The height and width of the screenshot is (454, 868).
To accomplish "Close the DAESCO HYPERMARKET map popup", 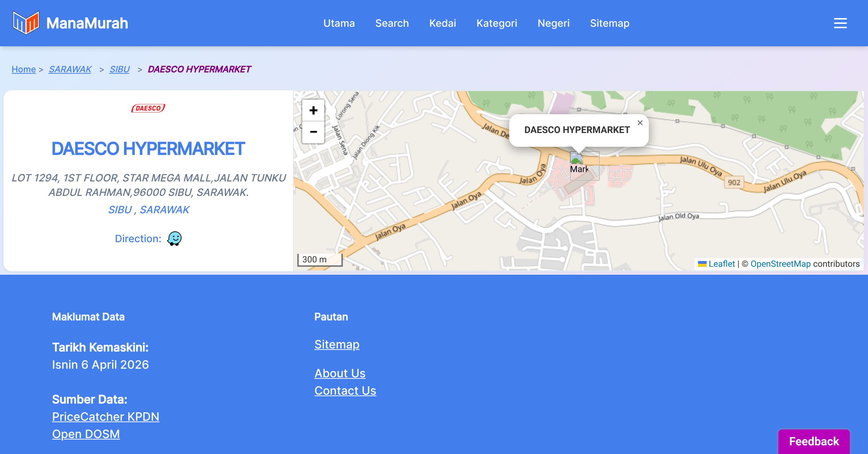I will tap(640, 123).
